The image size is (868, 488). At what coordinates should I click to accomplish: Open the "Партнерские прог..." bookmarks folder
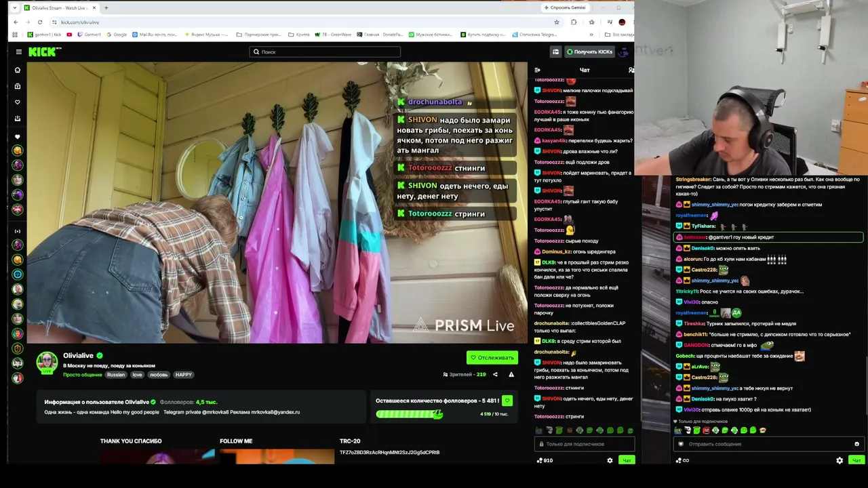(x=258, y=35)
